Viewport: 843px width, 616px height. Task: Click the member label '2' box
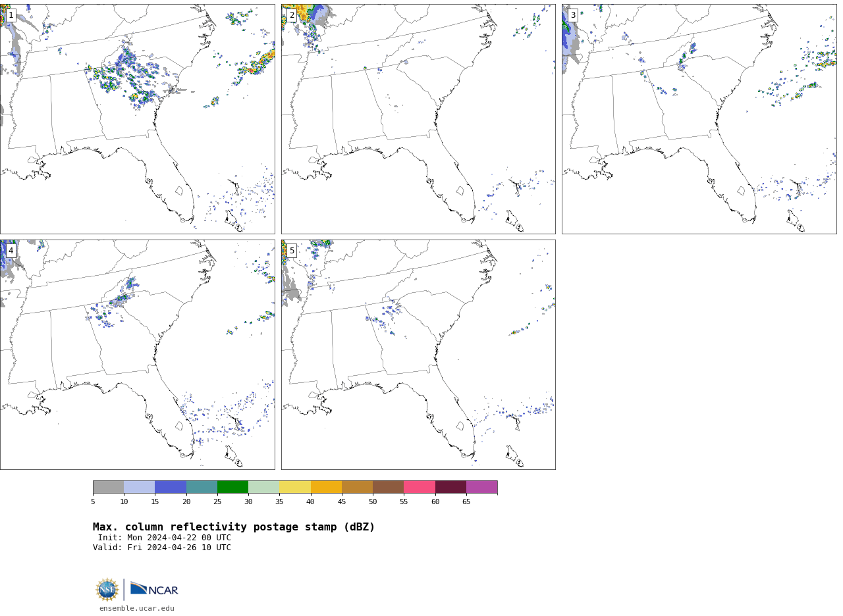(x=292, y=15)
